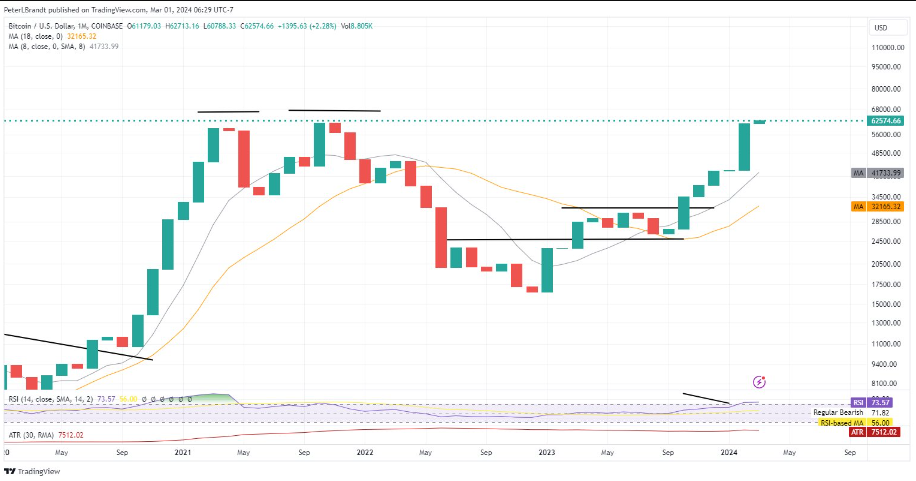The width and height of the screenshot is (916, 481).
Task: Click the orange MA 32165.32 price label
Action: [x=877, y=207]
